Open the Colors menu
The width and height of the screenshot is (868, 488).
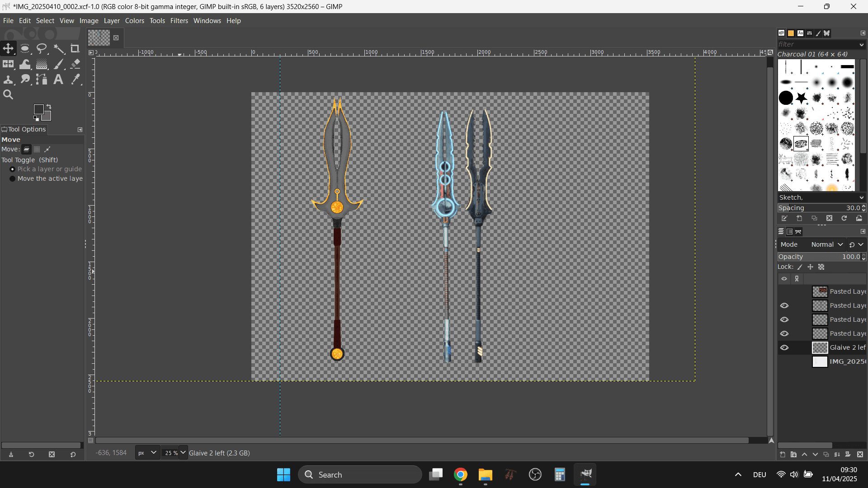134,21
